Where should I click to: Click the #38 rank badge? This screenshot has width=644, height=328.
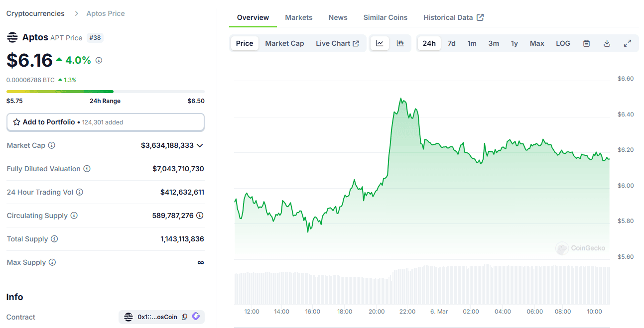[x=95, y=37]
